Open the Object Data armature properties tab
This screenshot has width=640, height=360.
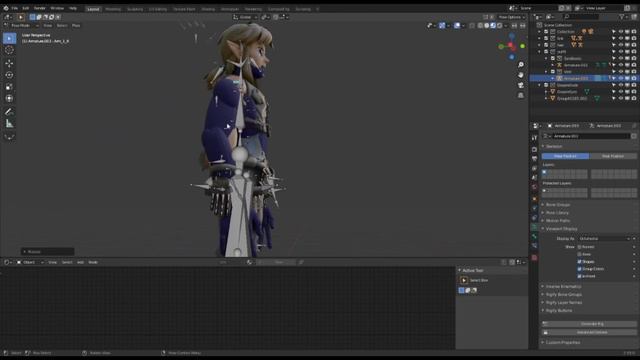pos(534,227)
